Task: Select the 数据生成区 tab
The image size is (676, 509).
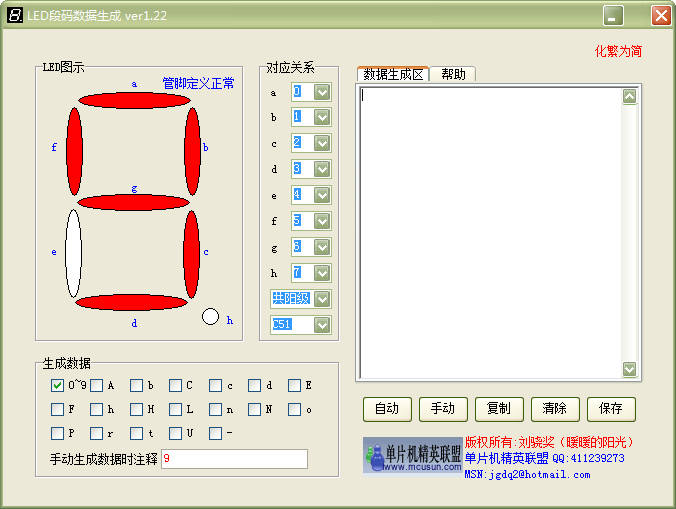Action: pyautogui.click(x=393, y=74)
